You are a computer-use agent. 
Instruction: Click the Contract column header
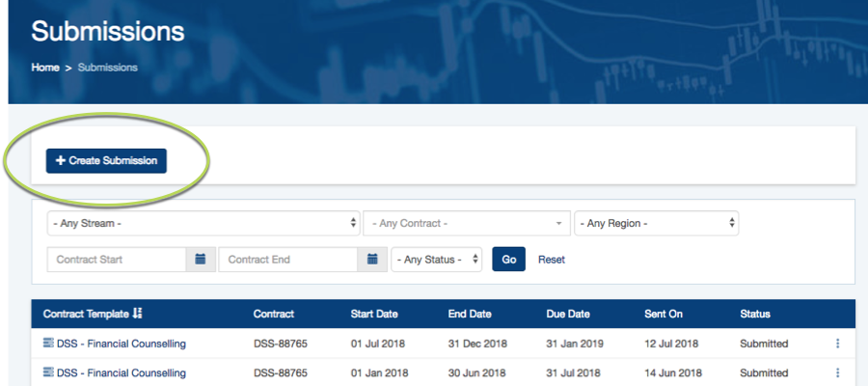274,314
